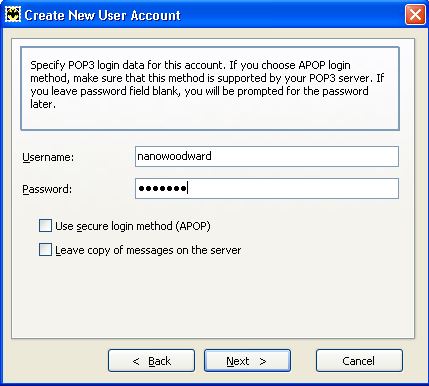Viewport: 429px width, 386px height.
Task: Focus the Username input field
Action: (x=267, y=156)
